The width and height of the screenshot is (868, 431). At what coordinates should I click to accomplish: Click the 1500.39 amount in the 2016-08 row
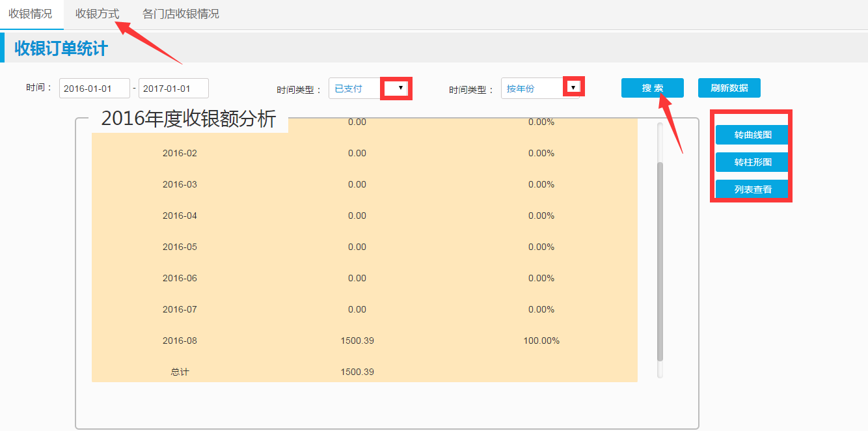(x=357, y=341)
